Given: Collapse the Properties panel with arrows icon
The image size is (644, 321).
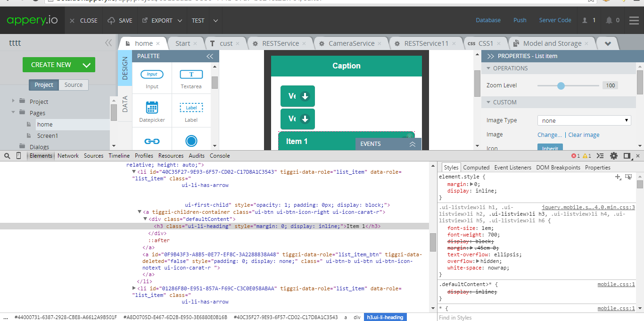Looking at the screenshot, I should point(490,56).
